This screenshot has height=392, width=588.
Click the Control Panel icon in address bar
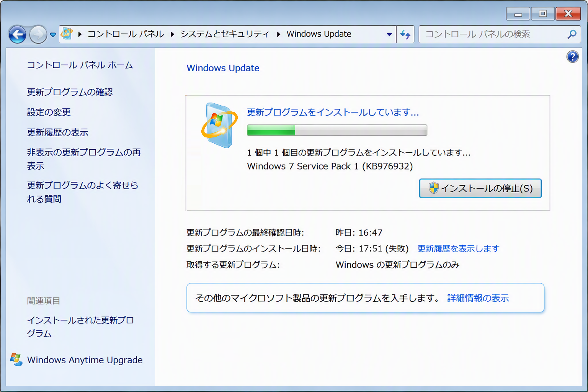coord(67,34)
